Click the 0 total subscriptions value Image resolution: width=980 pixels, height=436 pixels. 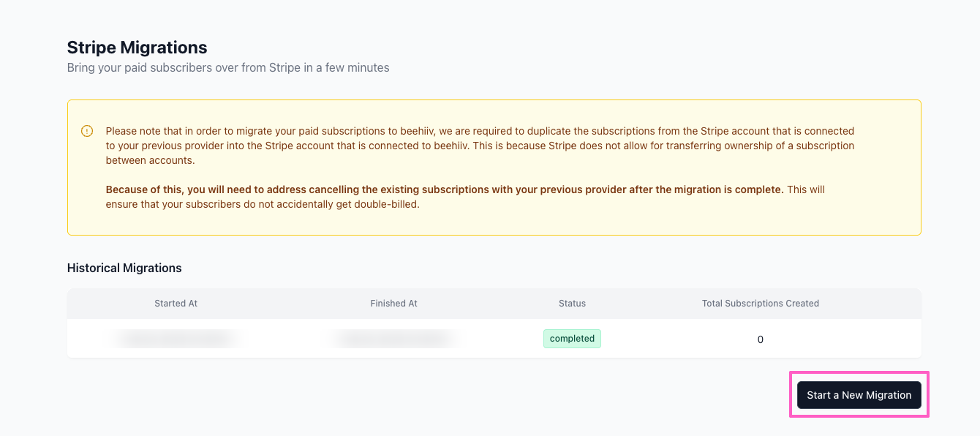click(760, 339)
